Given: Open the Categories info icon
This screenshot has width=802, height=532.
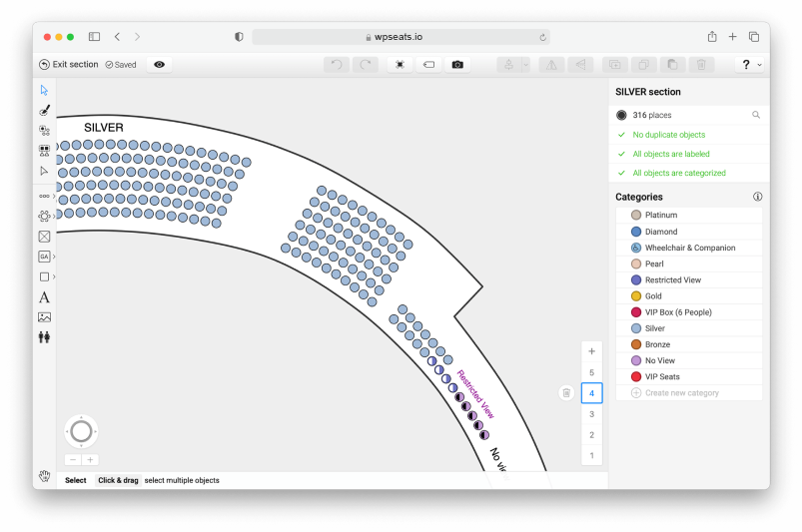Looking at the screenshot, I should click(757, 197).
